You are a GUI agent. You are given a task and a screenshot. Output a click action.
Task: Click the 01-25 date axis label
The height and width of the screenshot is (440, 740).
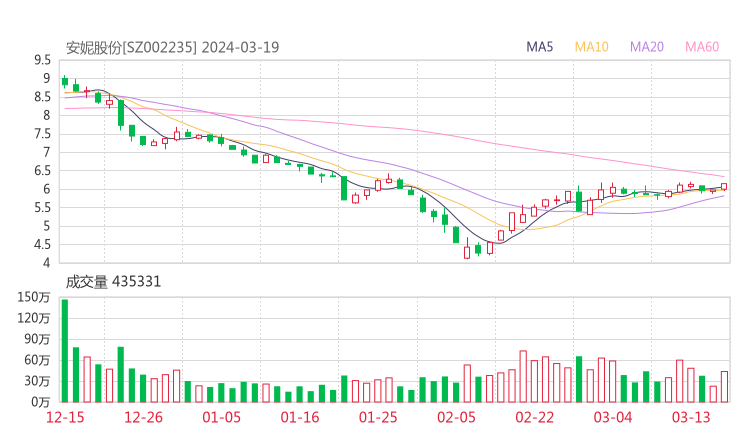pyautogui.click(x=378, y=417)
